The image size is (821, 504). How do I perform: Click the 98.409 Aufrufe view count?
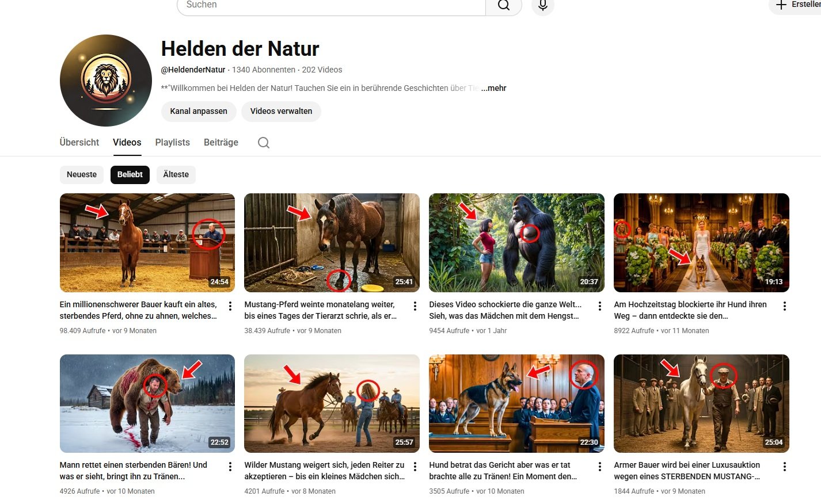click(x=83, y=331)
